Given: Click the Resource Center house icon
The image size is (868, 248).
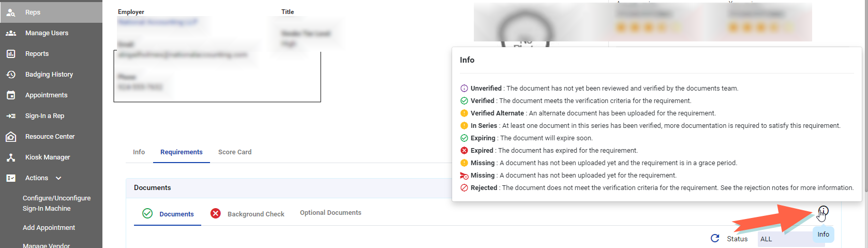Looking at the screenshot, I should pyautogui.click(x=11, y=137).
